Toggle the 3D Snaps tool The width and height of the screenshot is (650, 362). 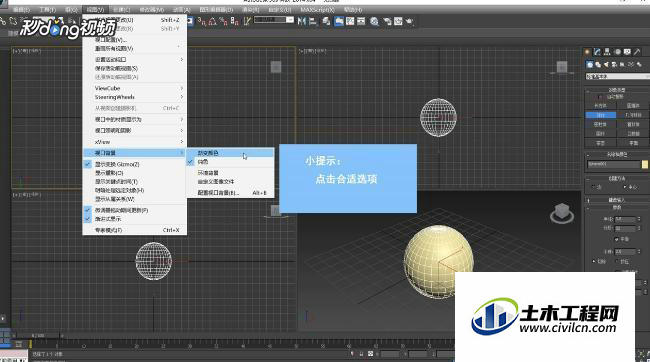200,21
